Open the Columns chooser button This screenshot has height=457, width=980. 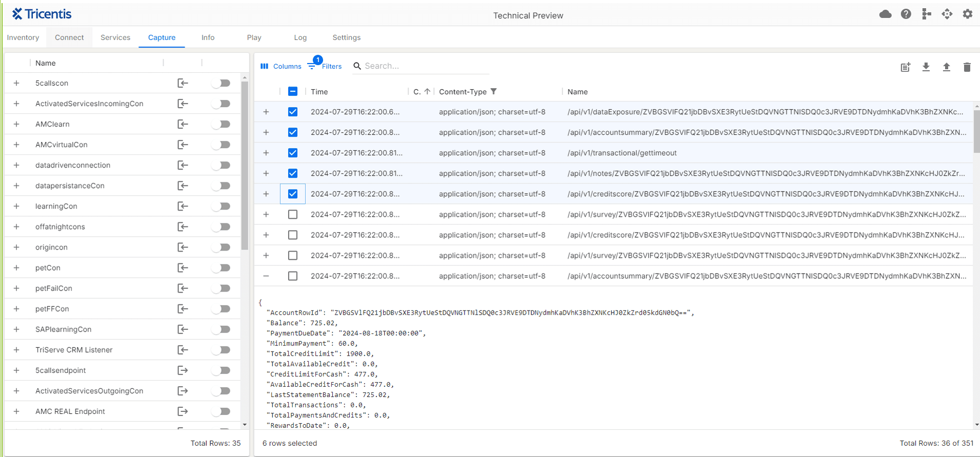[281, 66]
